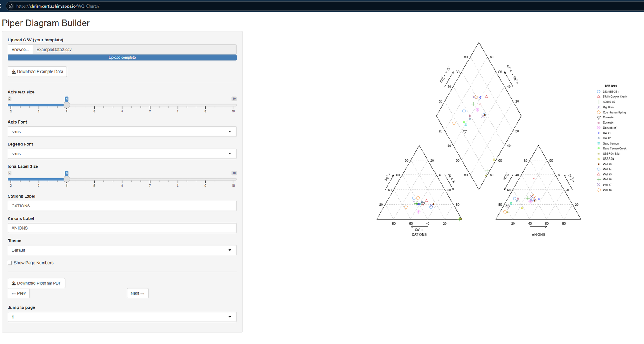Open the Jump to page dropdown
Screen dimensions: 644x344
click(x=122, y=317)
